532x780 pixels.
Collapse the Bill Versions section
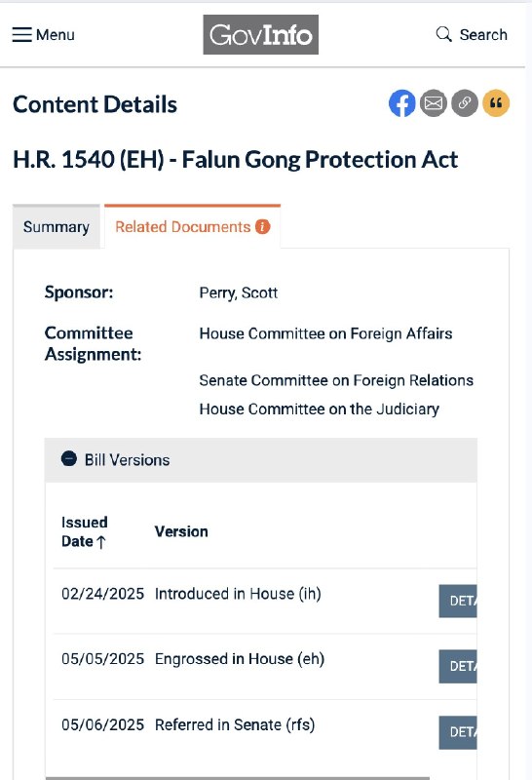pos(68,458)
